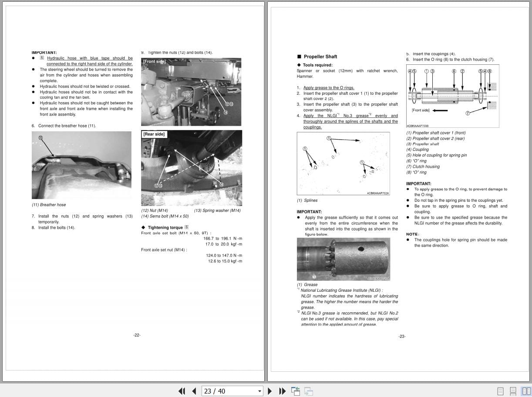Viewport: 532px width, 397px height.
Task: Click '8. Install the bolts (14).' step
Action: 54,227
